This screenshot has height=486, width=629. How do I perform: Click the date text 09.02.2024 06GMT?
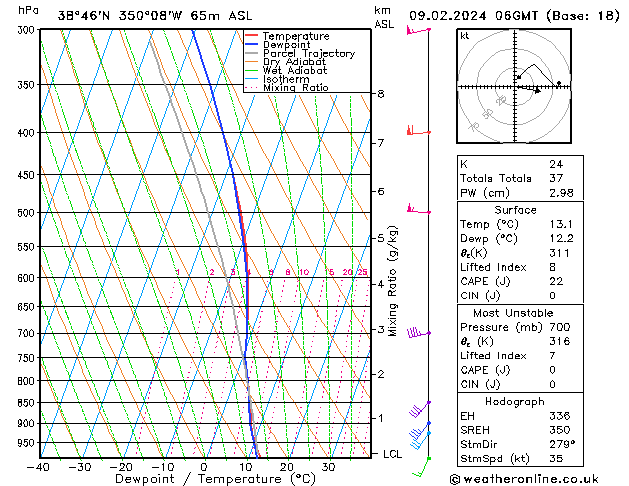coord(474,16)
